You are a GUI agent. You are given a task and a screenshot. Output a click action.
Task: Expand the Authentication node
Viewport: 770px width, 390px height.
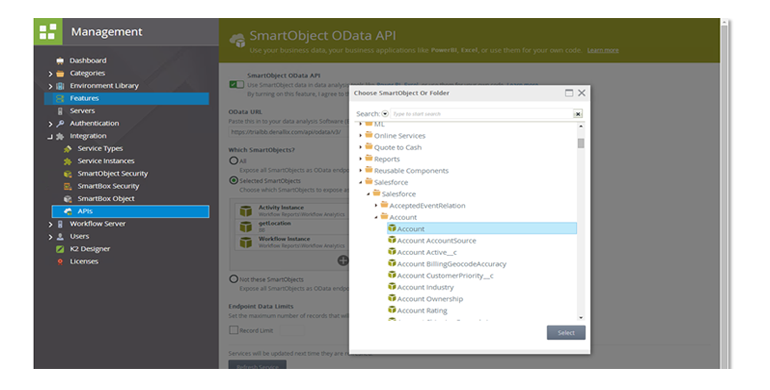tap(50, 124)
